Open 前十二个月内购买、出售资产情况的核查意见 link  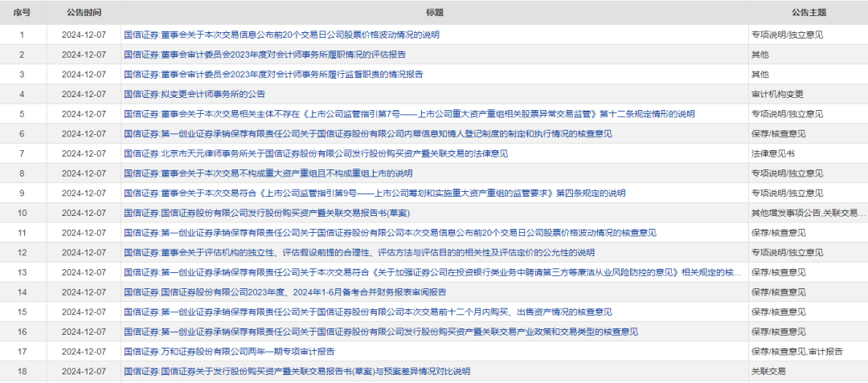click(x=368, y=312)
